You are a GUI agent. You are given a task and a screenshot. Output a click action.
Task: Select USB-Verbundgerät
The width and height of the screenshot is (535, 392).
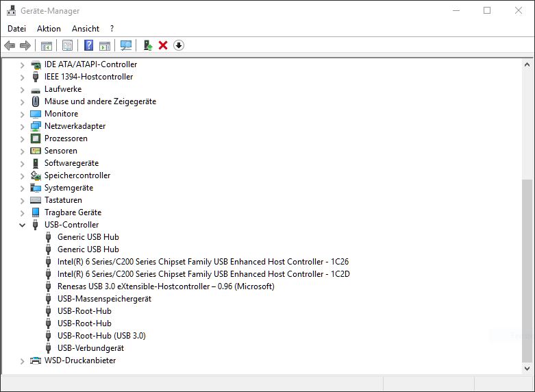pos(90,348)
